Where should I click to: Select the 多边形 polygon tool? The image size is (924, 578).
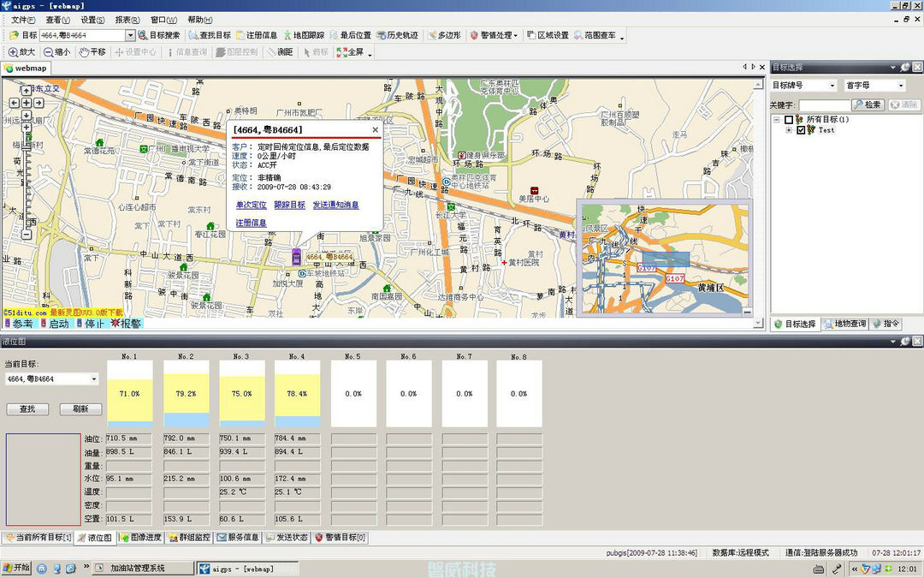click(x=444, y=35)
